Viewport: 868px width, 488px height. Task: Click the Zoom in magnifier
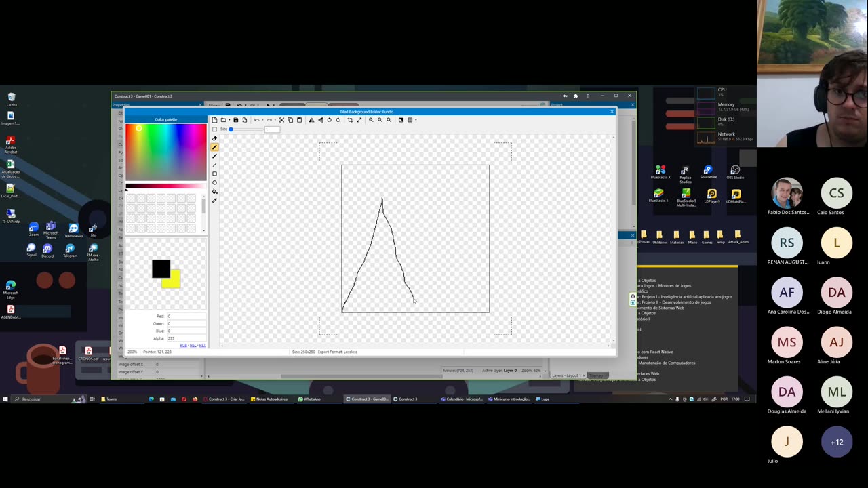tap(371, 120)
